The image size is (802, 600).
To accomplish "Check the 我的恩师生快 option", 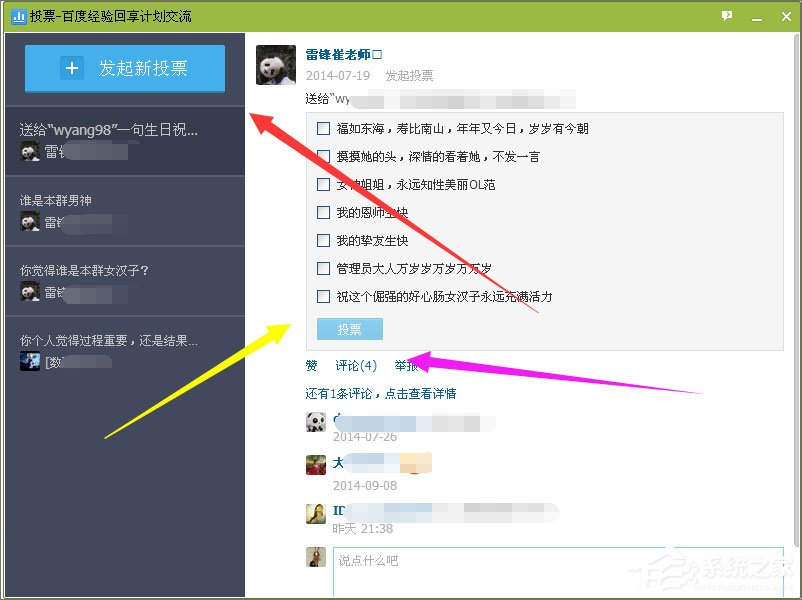I will pyautogui.click(x=323, y=213).
